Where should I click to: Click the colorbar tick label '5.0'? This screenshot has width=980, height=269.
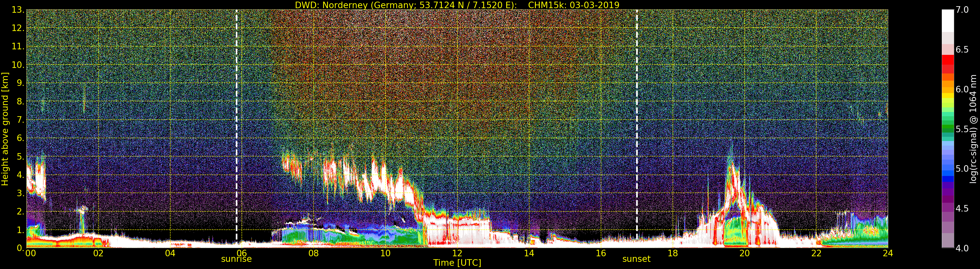coord(962,169)
